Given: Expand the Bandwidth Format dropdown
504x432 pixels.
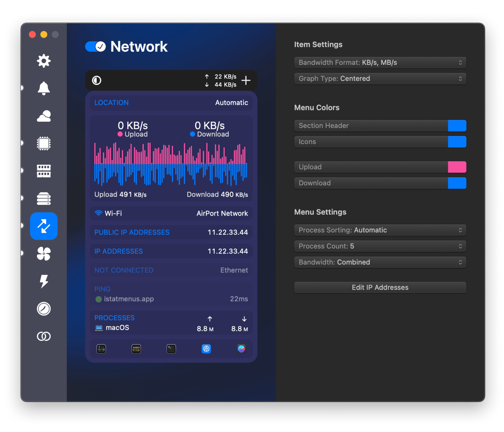Looking at the screenshot, I should click(380, 63).
